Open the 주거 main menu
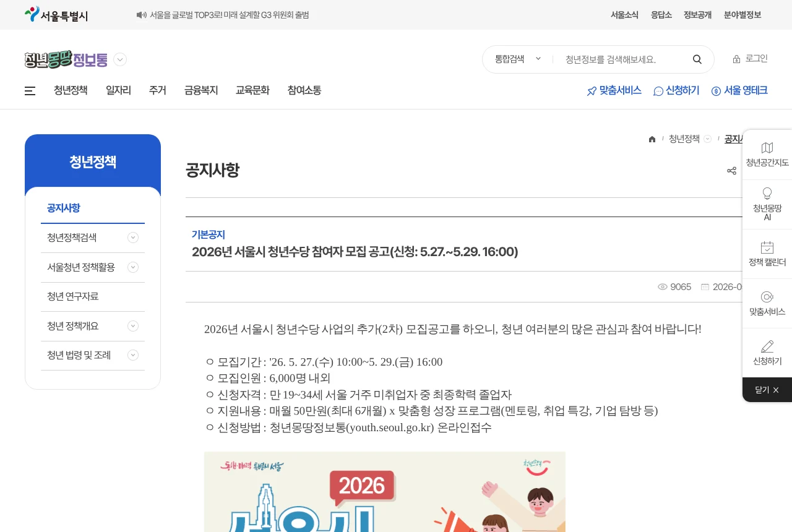 pos(158,90)
